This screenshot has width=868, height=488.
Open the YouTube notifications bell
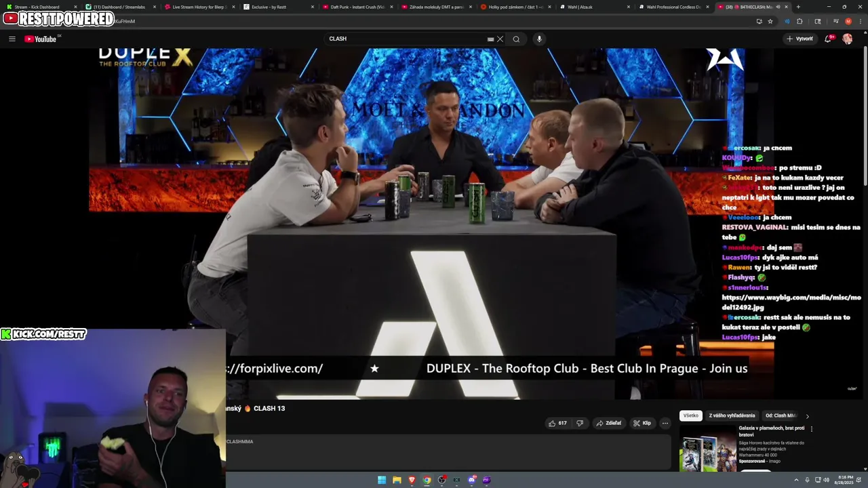[828, 39]
